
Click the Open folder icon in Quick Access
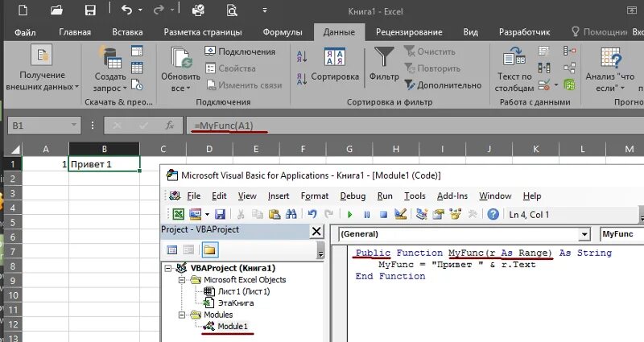click(x=56, y=10)
